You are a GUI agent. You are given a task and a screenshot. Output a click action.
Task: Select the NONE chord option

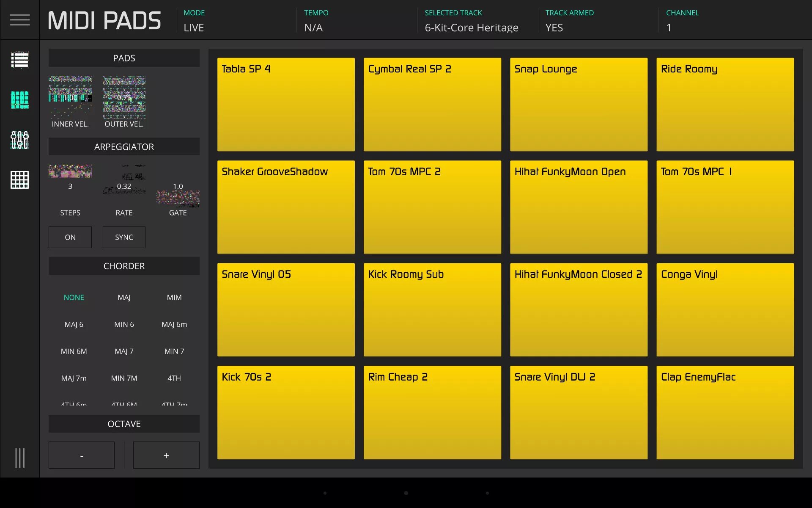[x=74, y=297]
